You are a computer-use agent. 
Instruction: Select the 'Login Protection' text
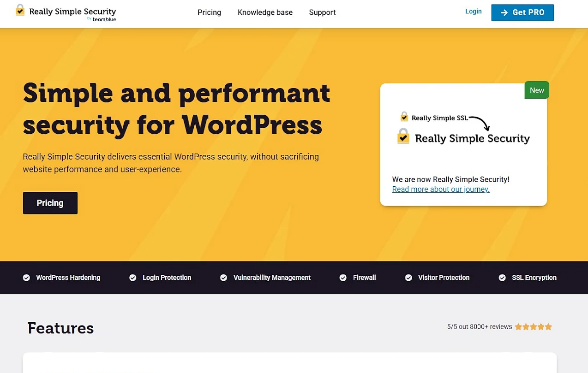pyautogui.click(x=167, y=278)
